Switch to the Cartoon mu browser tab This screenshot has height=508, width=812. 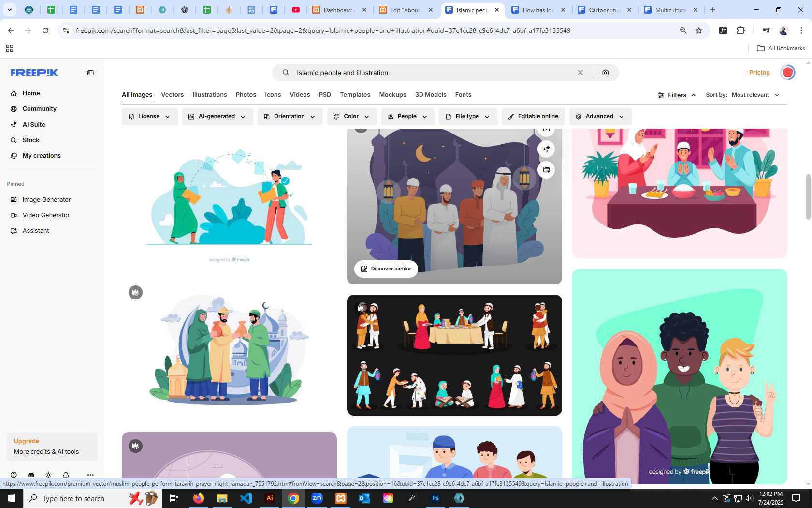604,10
